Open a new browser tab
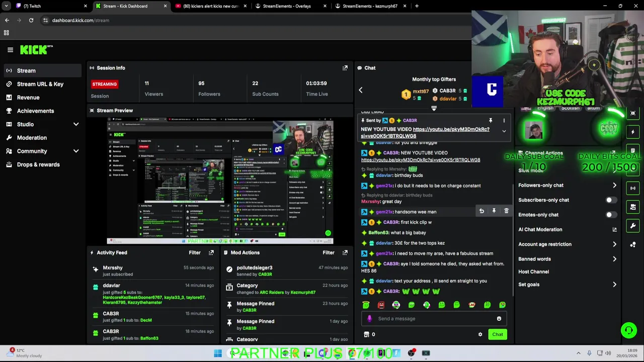 click(x=417, y=6)
